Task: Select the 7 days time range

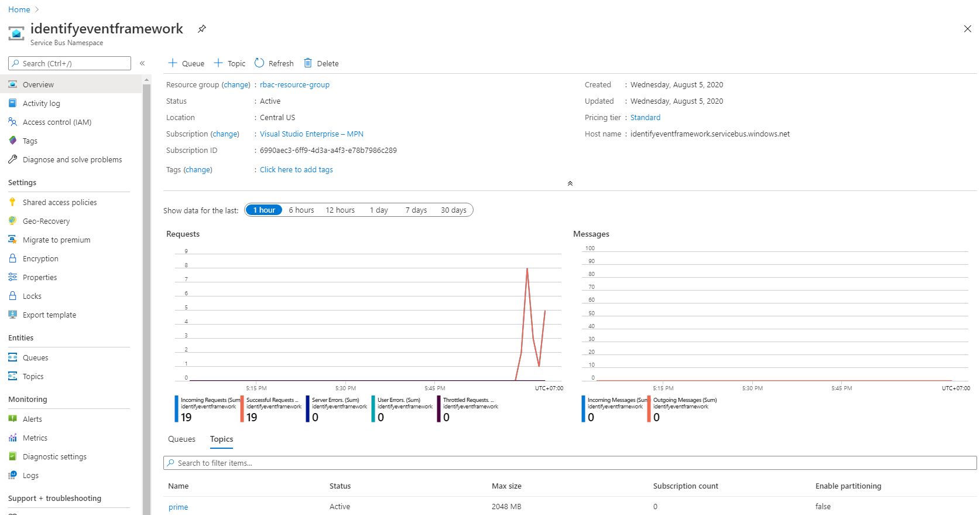Action: tap(416, 210)
